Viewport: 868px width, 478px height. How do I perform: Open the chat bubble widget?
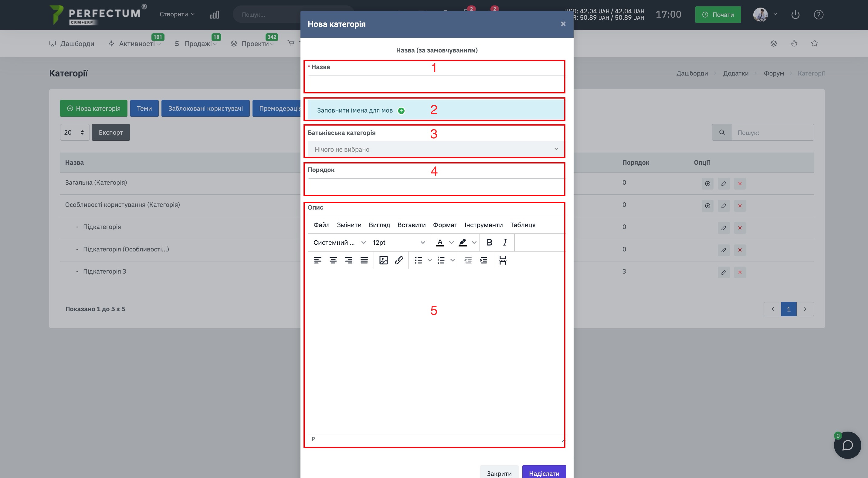click(x=847, y=445)
